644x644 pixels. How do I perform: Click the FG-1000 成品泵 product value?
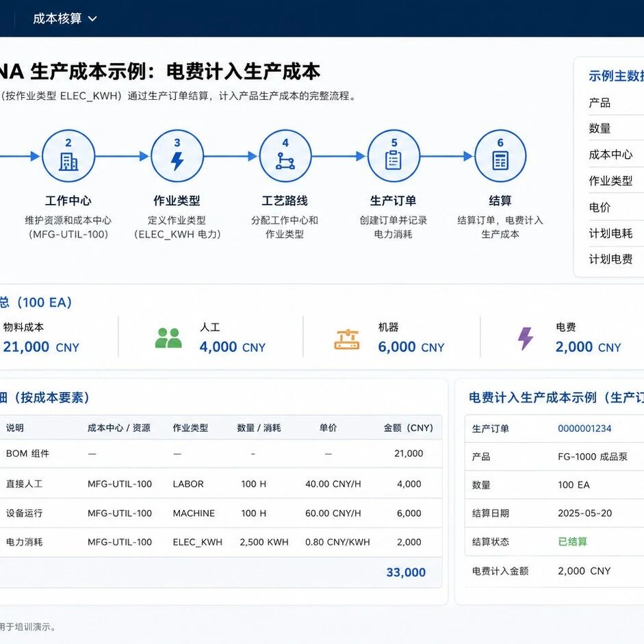click(x=592, y=456)
